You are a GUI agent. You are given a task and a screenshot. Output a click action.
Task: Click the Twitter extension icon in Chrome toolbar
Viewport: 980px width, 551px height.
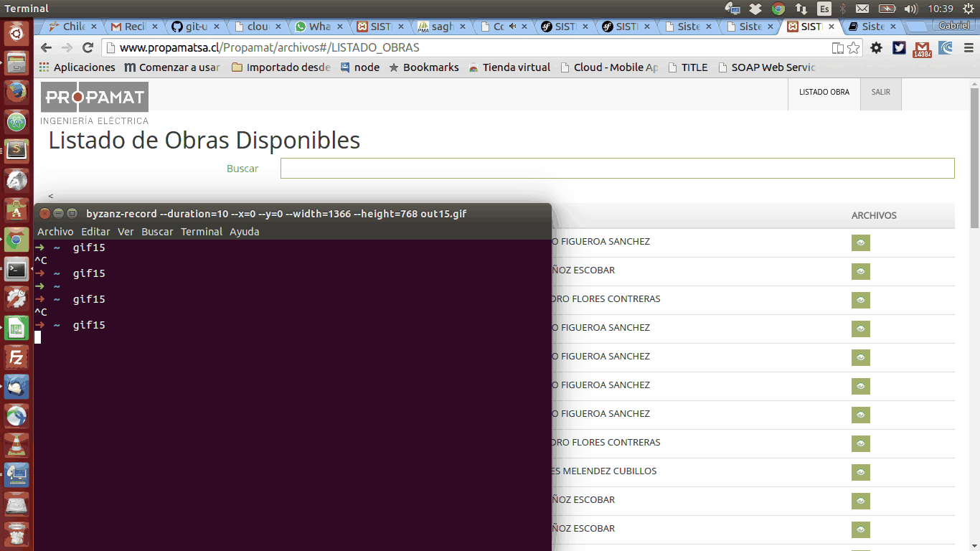pos(899,48)
